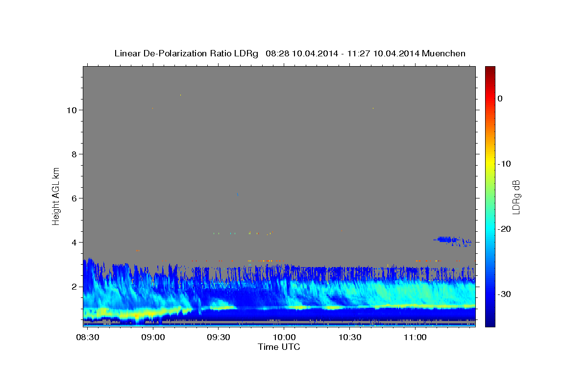Click the colorbar value -30 label
The image size is (588, 392).
(505, 294)
